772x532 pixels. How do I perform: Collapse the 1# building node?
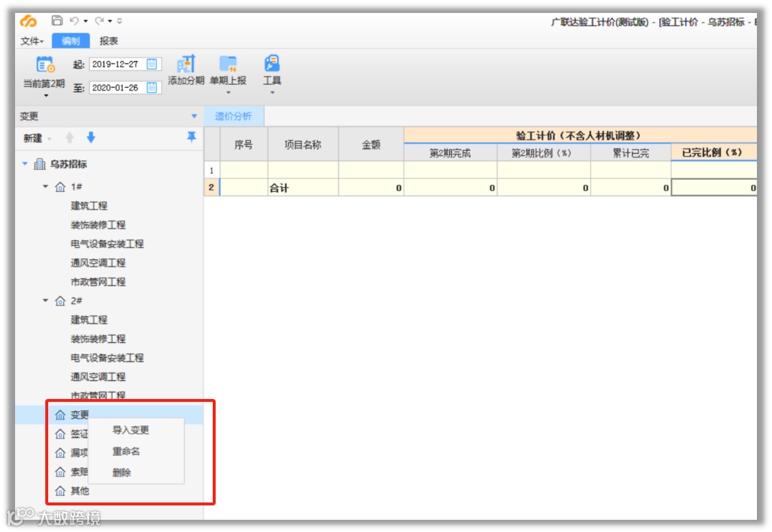point(45,187)
